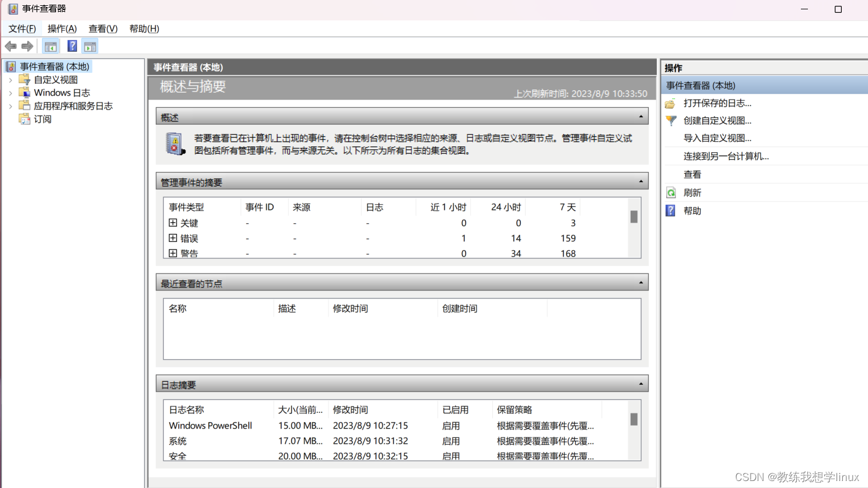
Task: Click the 事件查看器 (本地) tree root icon
Action: point(11,66)
